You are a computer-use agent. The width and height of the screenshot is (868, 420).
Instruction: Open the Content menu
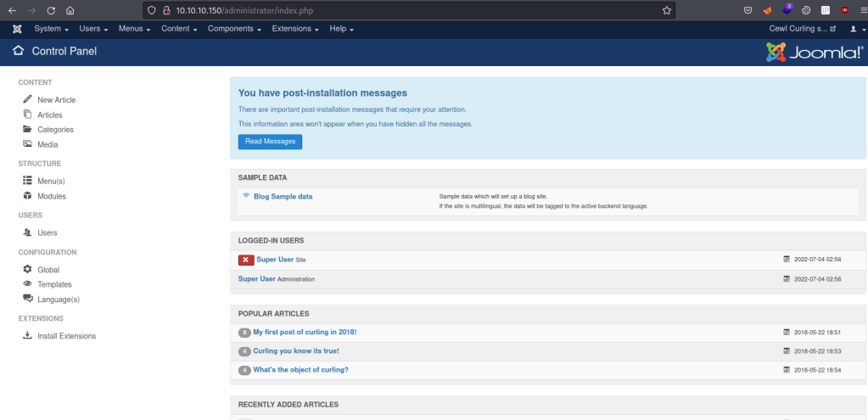(178, 29)
